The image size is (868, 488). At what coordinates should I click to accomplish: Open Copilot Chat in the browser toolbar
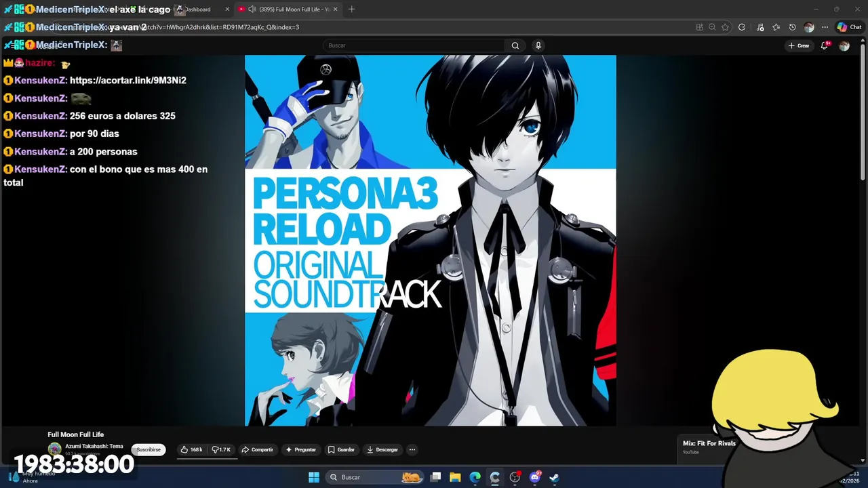click(x=849, y=27)
